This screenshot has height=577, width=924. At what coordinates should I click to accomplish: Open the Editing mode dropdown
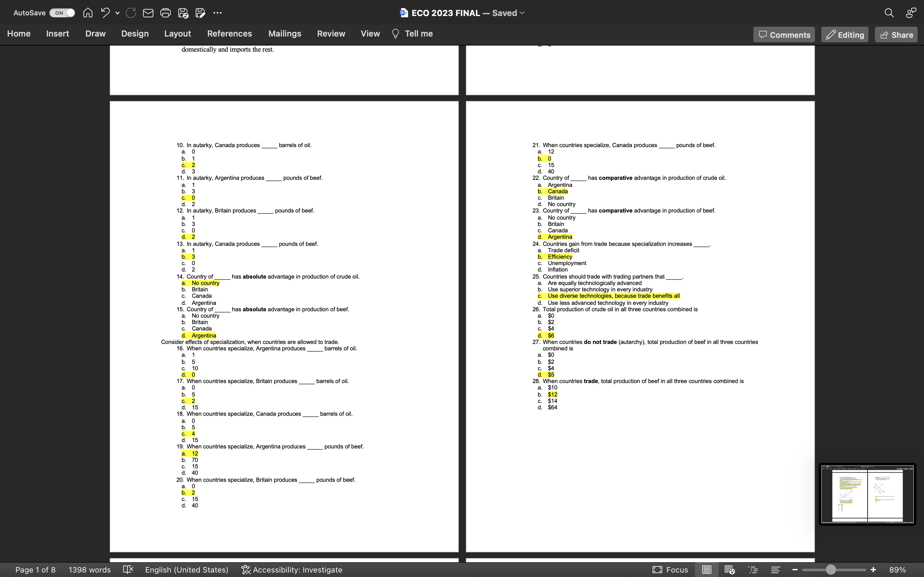click(x=844, y=34)
